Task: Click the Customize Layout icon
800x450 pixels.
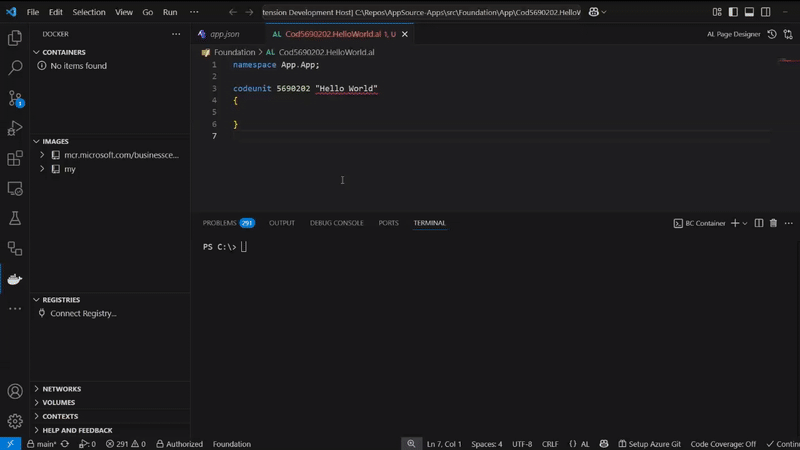Action: tap(717, 12)
